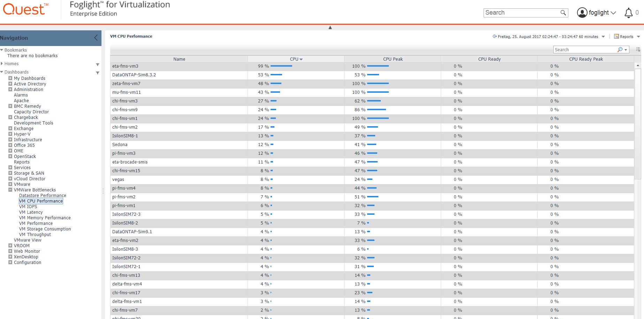Viewport: 644px width, 319px height.
Task: Click the Reports dropdown arrow
Action: coord(638,37)
